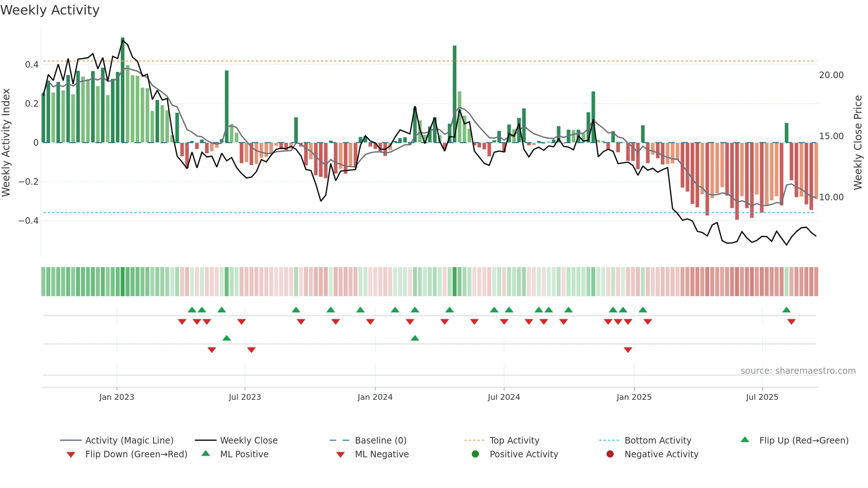Click the ML Positive marker near Jun 2023
This screenshot has height=488, width=868.
click(x=227, y=338)
